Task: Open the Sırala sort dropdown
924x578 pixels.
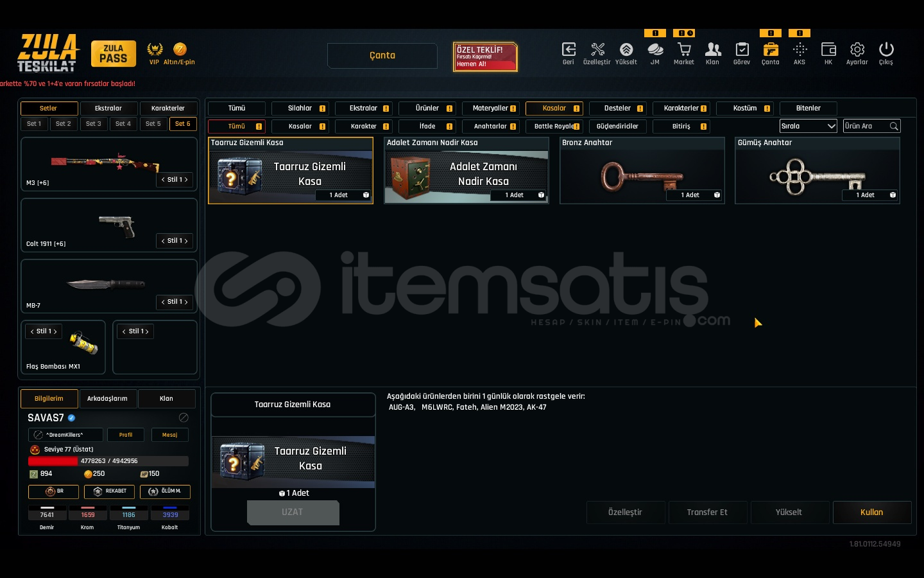Action: pyautogui.click(x=808, y=127)
